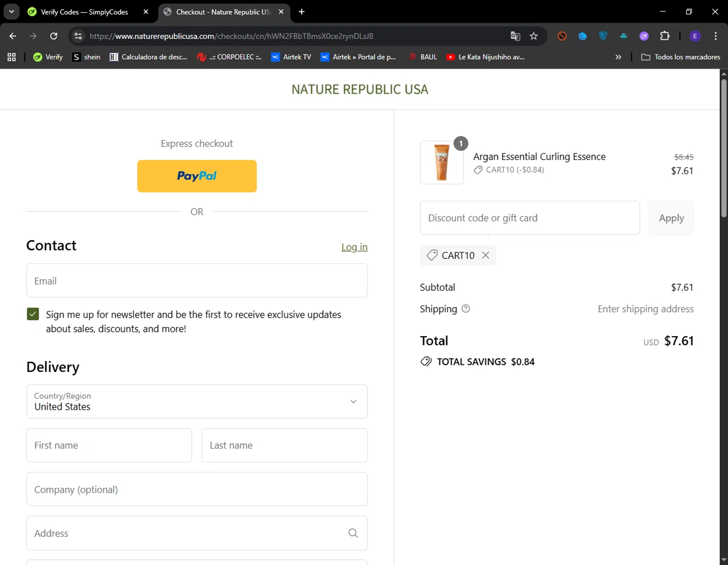Image resolution: width=728 pixels, height=565 pixels.
Task: View site information icon in address bar
Action: tap(78, 36)
